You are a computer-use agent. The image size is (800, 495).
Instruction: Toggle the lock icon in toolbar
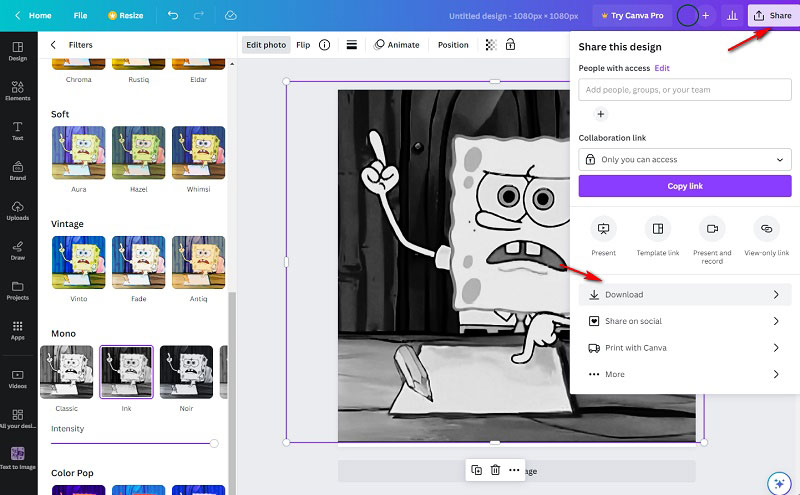pos(510,44)
